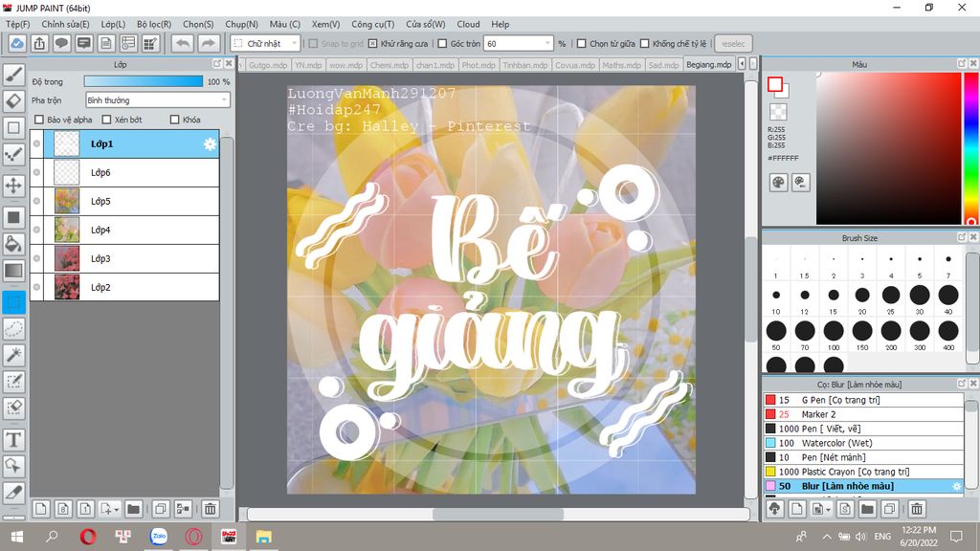Toggle Xén bớt checkbox

click(106, 120)
